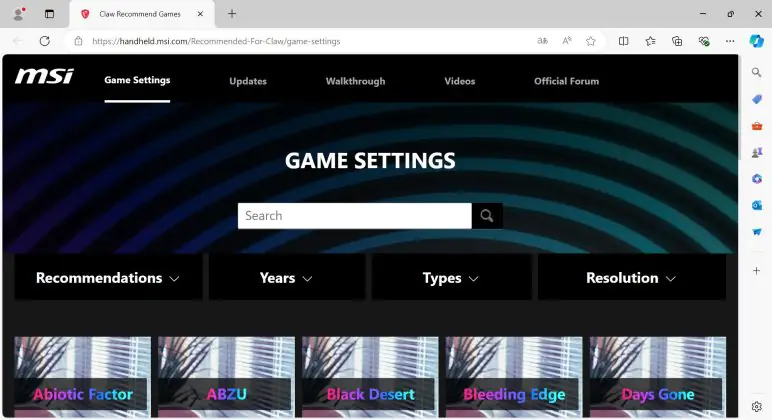Go back to previous page
The height and width of the screenshot is (420, 772).
click(18, 41)
